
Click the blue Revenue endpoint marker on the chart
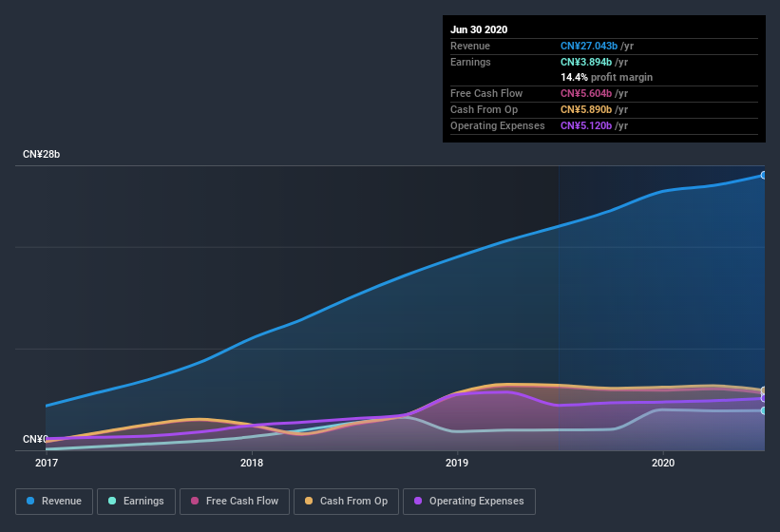click(x=764, y=175)
